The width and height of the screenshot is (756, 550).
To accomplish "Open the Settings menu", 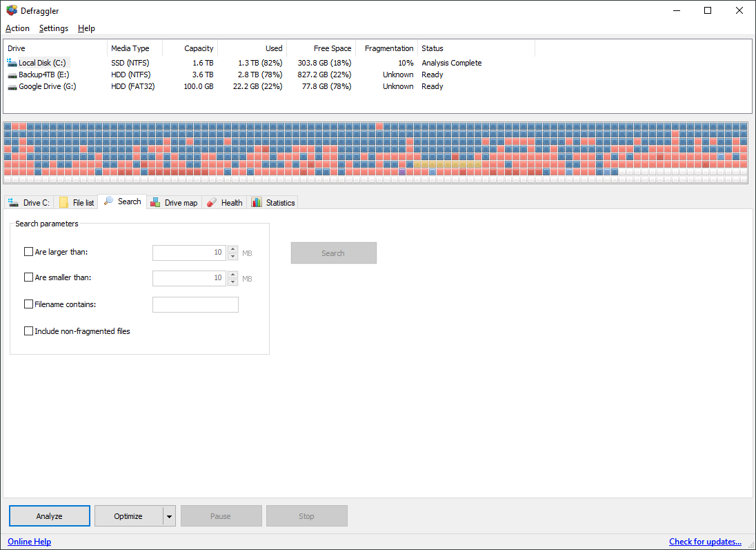I will [x=54, y=28].
